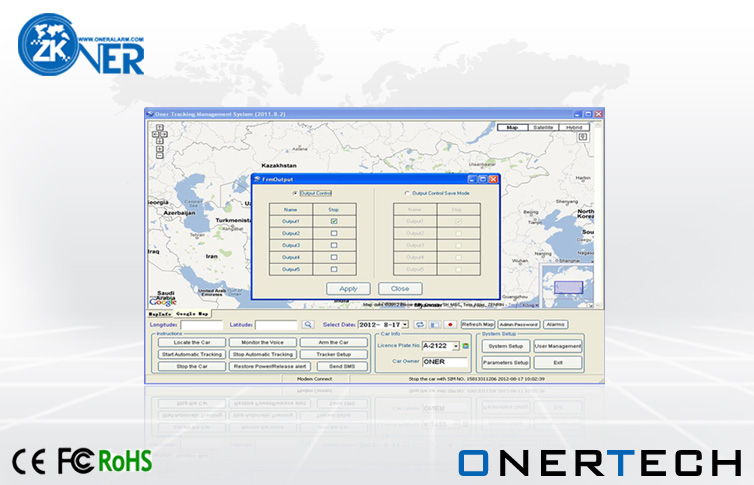Click the Modem Connect status bar entry
Image resolution: width=754 pixels, height=485 pixels.
click(314, 379)
